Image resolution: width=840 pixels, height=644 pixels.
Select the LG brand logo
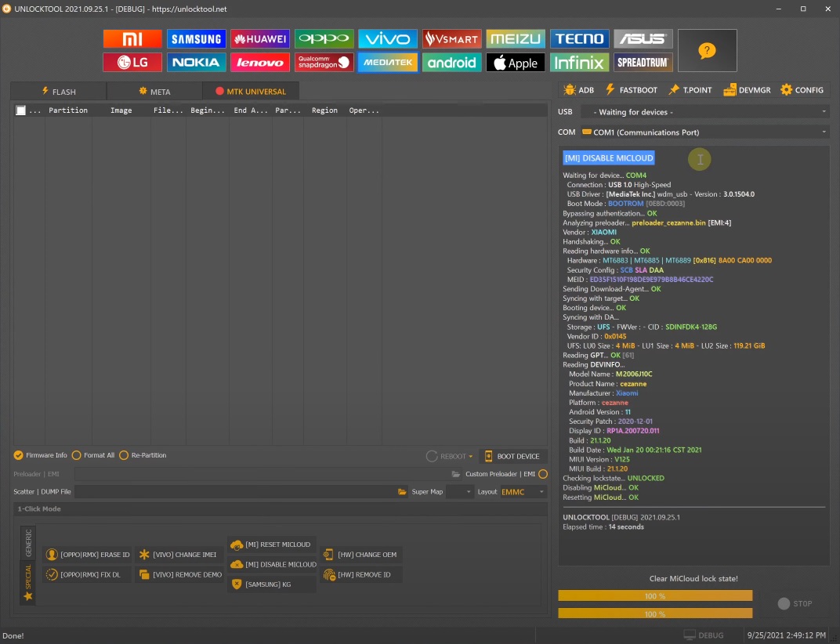pos(132,62)
